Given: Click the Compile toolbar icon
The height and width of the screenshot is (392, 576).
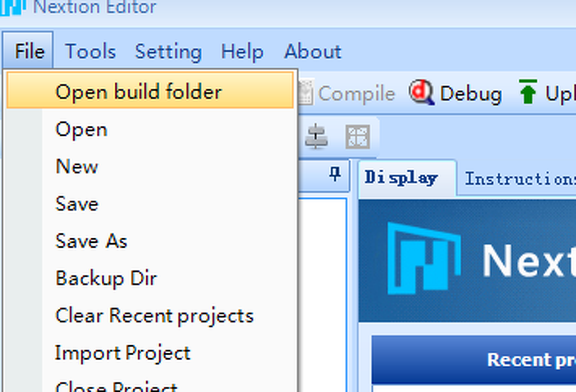Looking at the screenshot, I should (x=306, y=92).
